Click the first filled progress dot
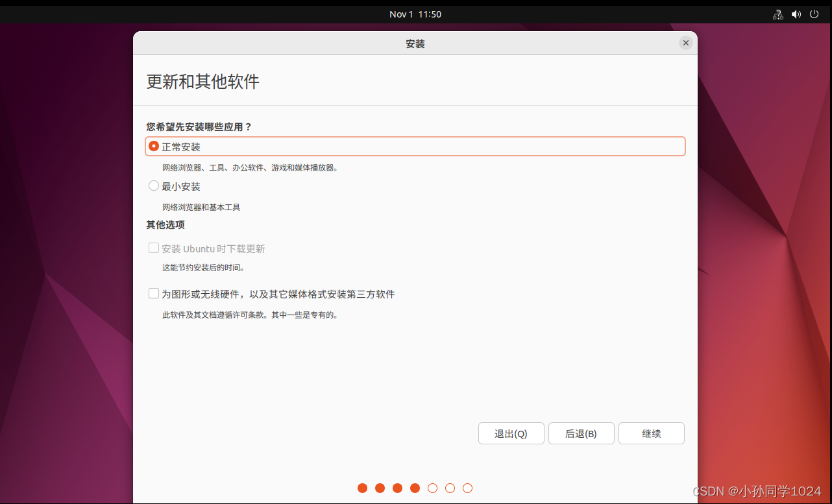Viewport: 832px width, 504px height. (362, 488)
